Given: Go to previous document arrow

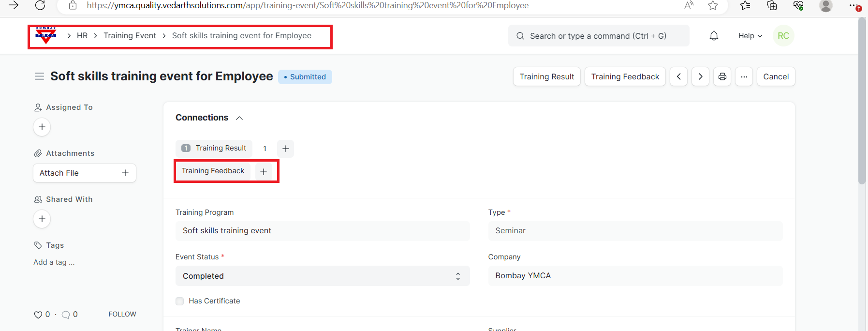Looking at the screenshot, I should 678,76.
